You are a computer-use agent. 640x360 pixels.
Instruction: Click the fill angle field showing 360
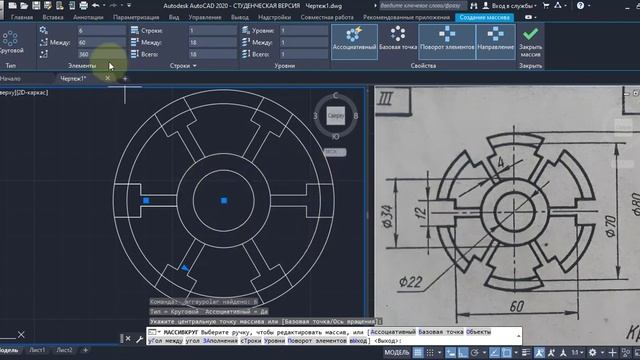click(x=102, y=54)
